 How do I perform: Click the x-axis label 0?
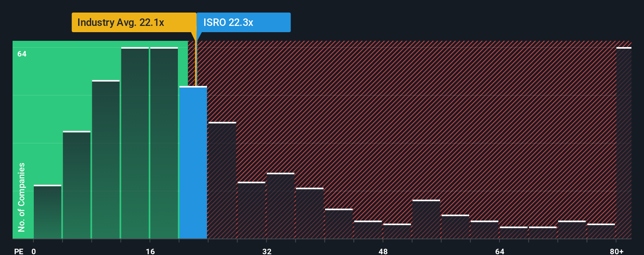pyautogui.click(x=34, y=251)
